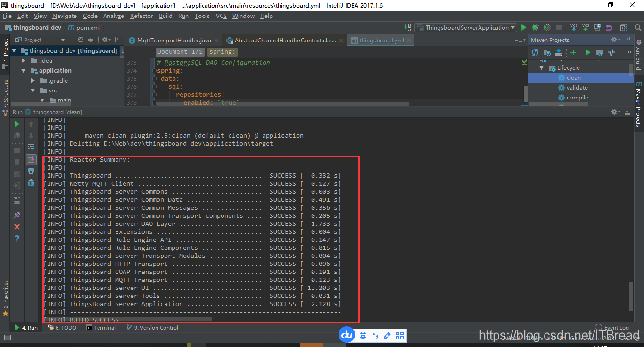The image size is (644, 347).
Task: Toggle scroll to the end in console
Action: 31,159
